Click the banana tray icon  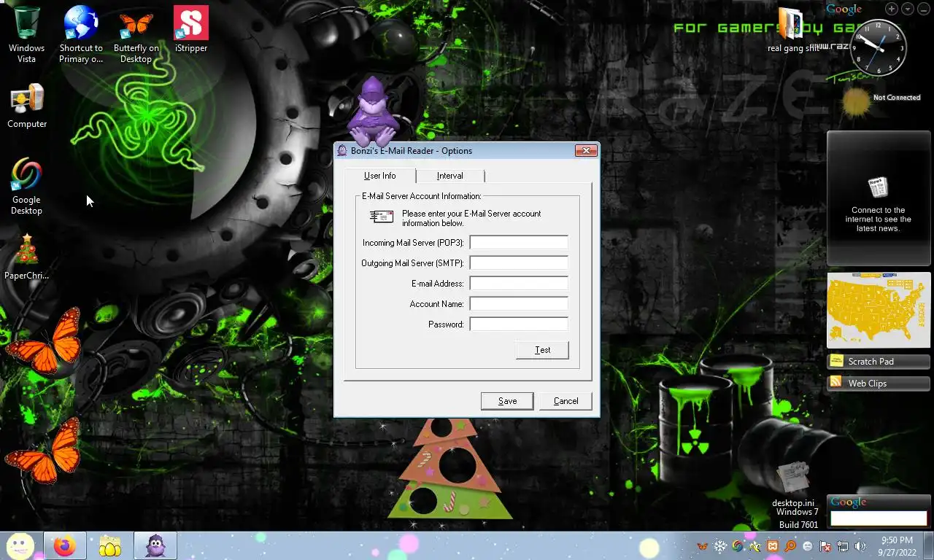[755, 546]
